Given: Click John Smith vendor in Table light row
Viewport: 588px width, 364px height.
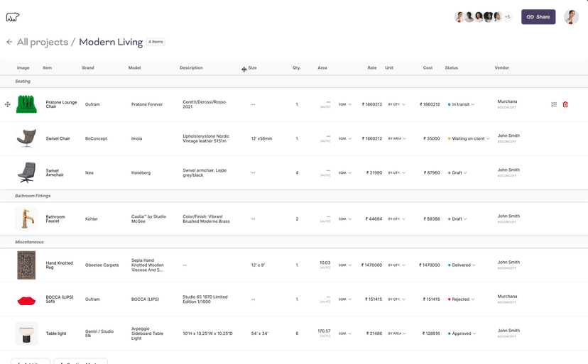Looking at the screenshot, I should 509,331.
